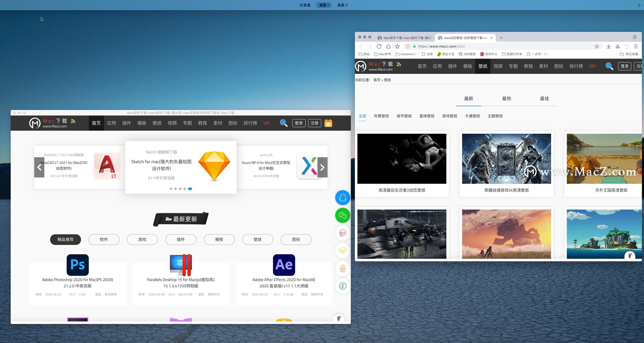This screenshot has width=644, height=343.
Task: Click the shield security icon in address bar
Action: [x=408, y=47]
